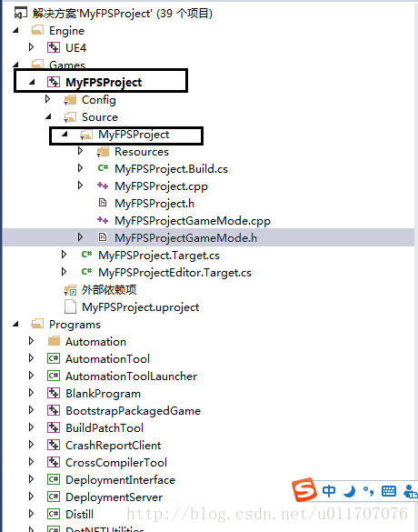The width and height of the screenshot is (418, 532).
Task: Expand MyFPSProjectGameMode.h node
Action: pos(81,237)
